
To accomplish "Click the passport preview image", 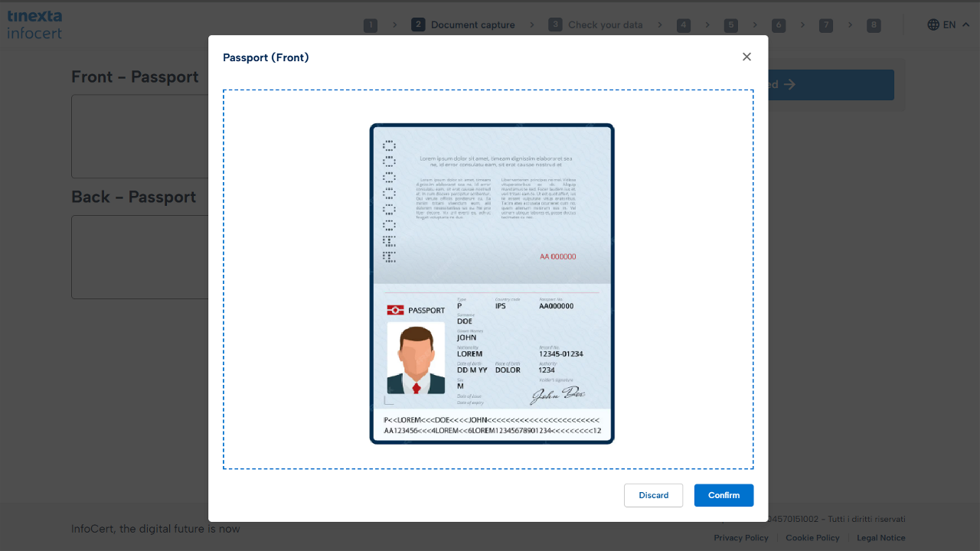I will [492, 283].
